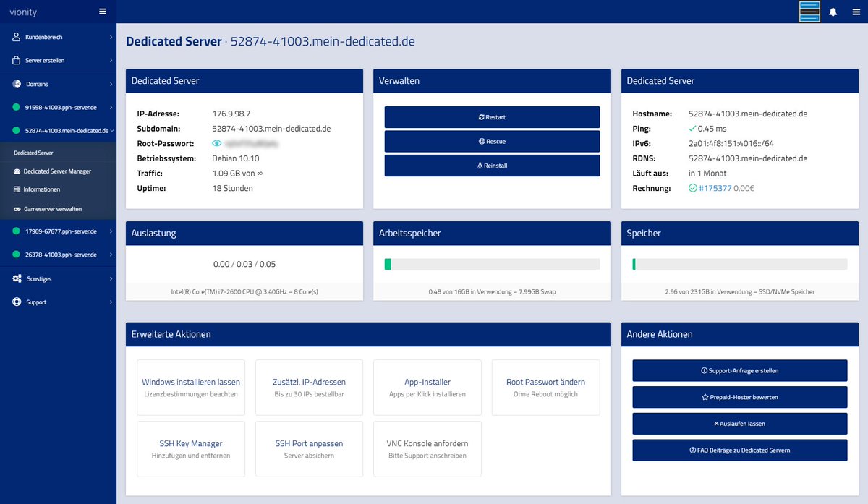Click Prepaid-Hoster bewerten button
Viewport: 868px width, 504px height.
coord(740,397)
